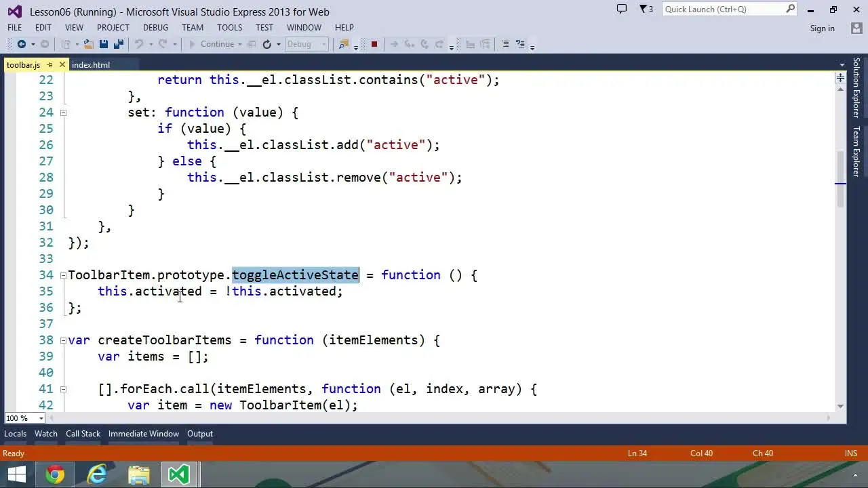Click the Quick Launch search magnifier

(x=791, y=9)
